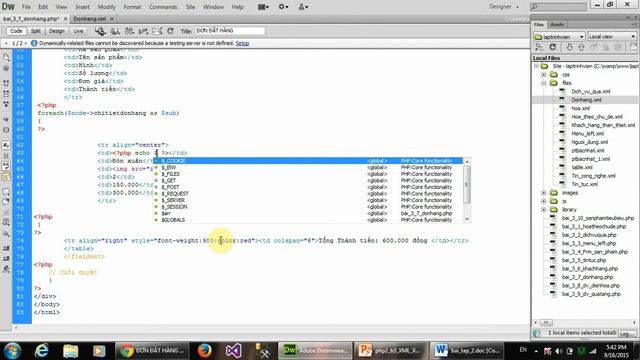The width and height of the screenshot is (640, 360).
Task: Expand the images folder
Action: (544, 193)
